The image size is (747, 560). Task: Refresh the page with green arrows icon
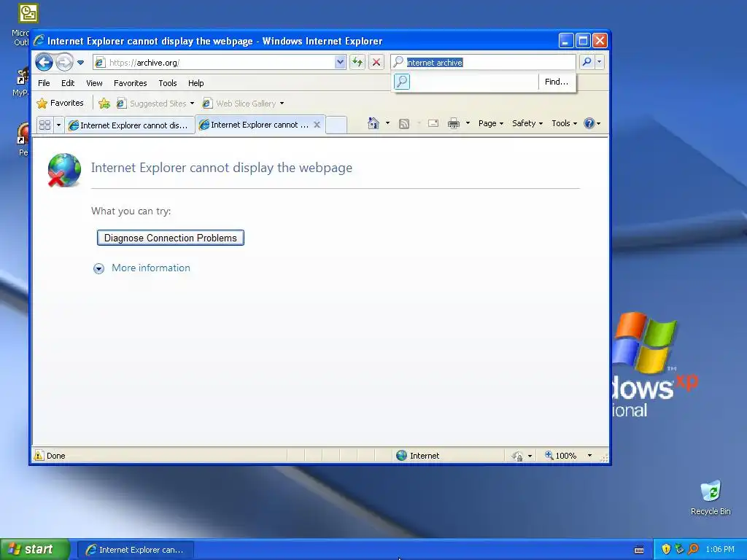(x=357, y=62)
